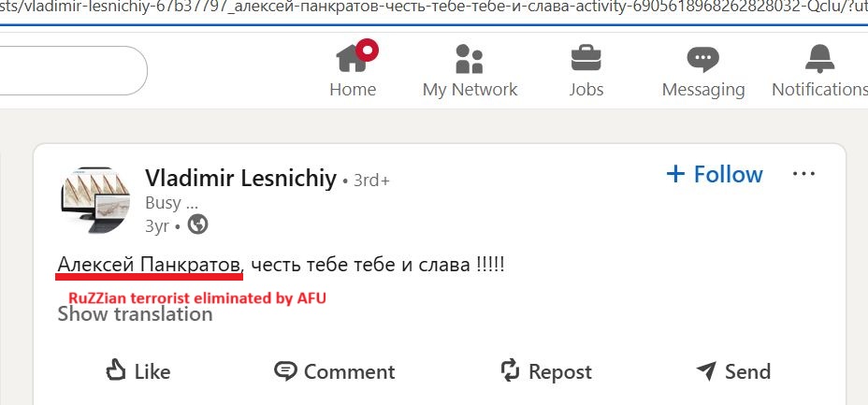The image size is (868, 405).
Task: Open My Network people icon
Action: click(469, 58)
